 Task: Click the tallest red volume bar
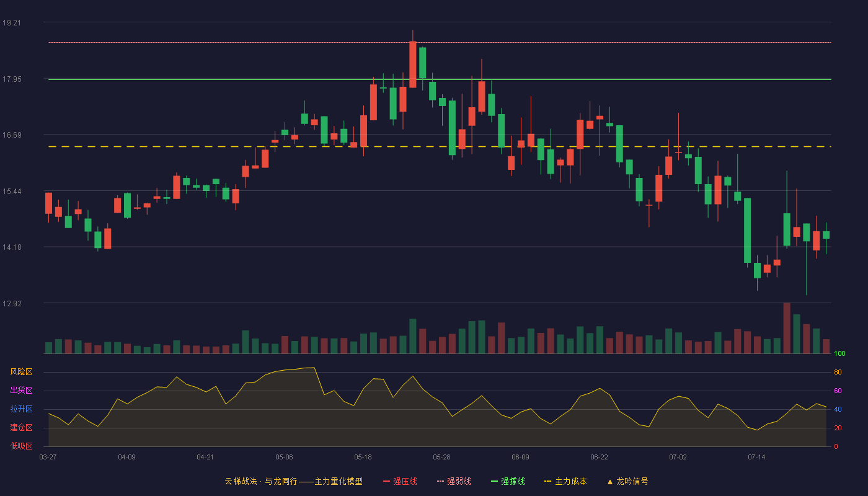pyautogui.click(x=787, y=328)
